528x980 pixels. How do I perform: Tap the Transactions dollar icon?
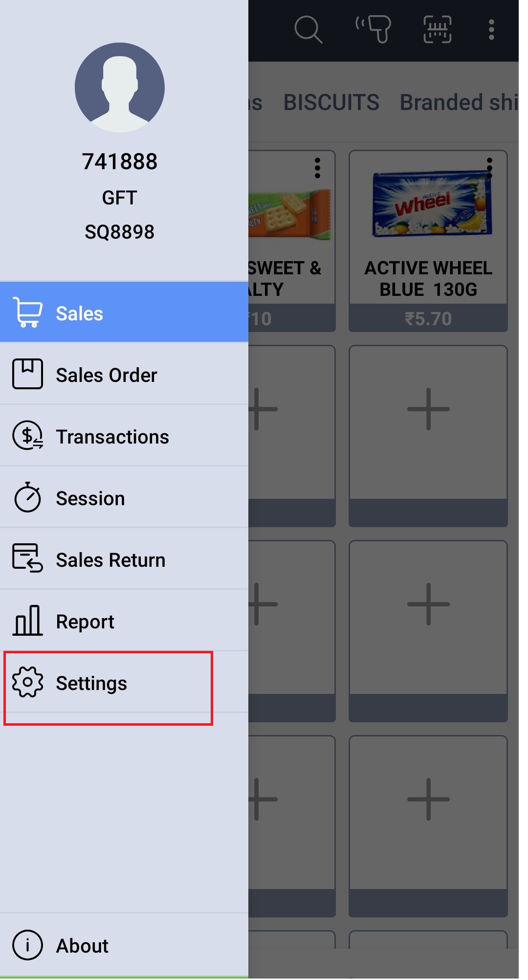point(28,436)
